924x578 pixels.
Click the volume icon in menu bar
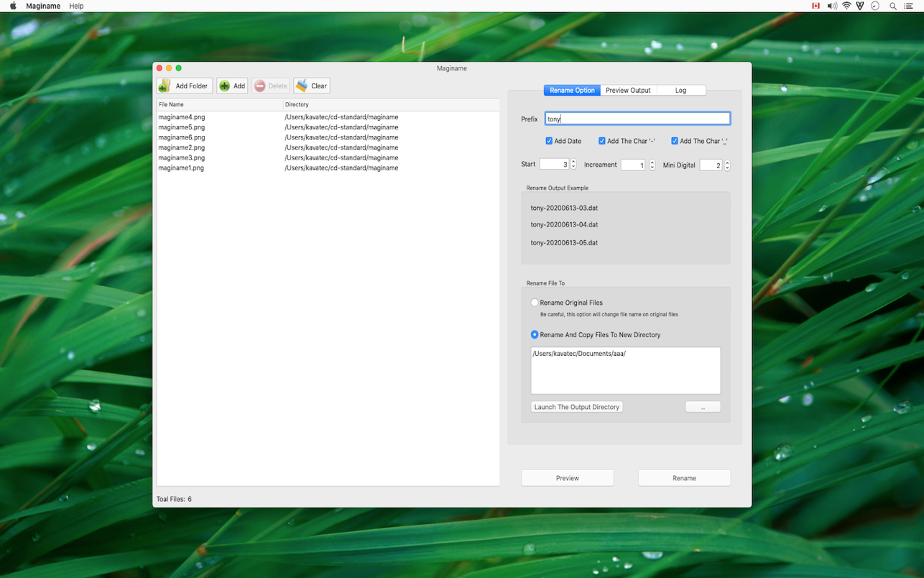[831, 6]
